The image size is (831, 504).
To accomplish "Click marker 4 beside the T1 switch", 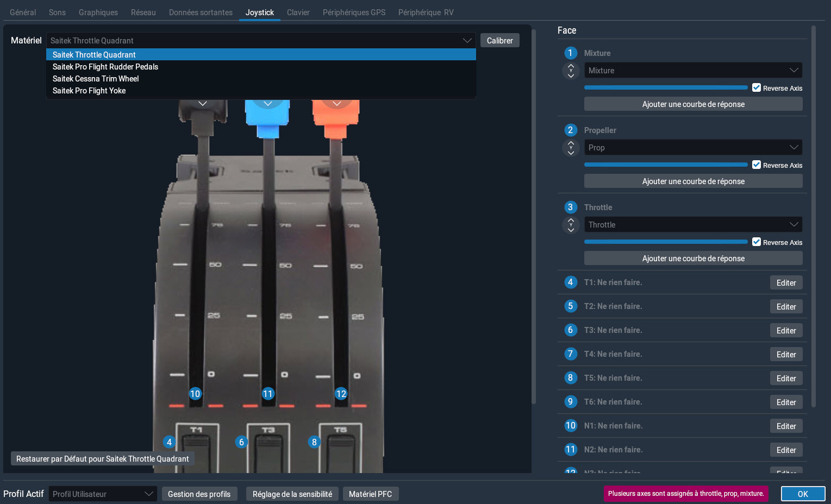I will click(169, 442).
